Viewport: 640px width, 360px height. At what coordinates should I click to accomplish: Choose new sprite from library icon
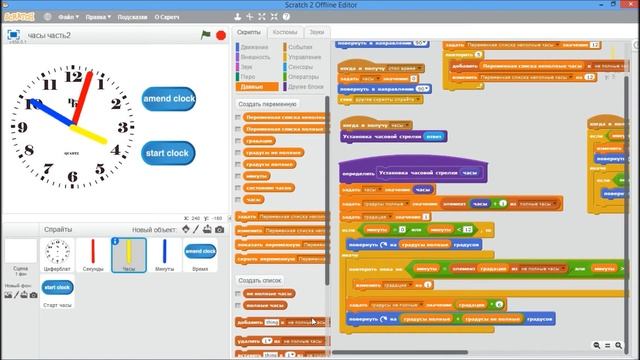pos(186,229)
